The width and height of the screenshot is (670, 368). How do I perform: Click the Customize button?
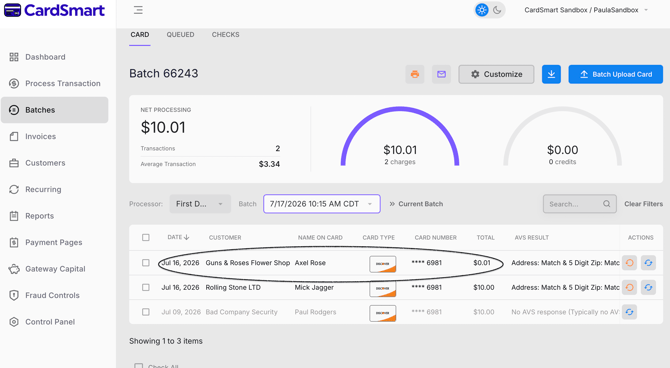click(496, 74)
